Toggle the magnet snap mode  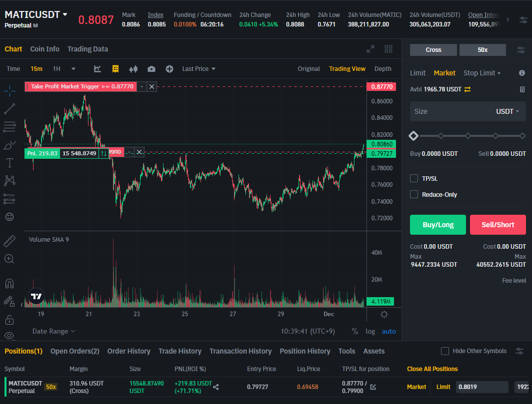[x=9, y=283]
